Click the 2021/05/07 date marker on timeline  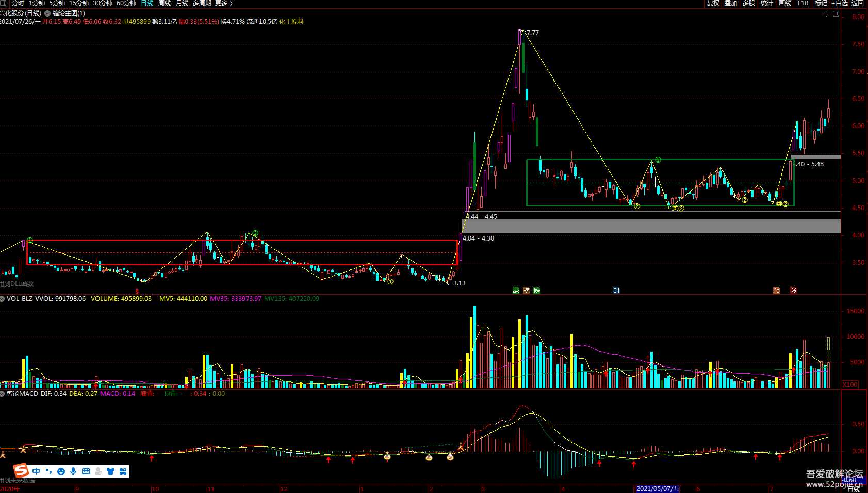[x=658, y=489]
